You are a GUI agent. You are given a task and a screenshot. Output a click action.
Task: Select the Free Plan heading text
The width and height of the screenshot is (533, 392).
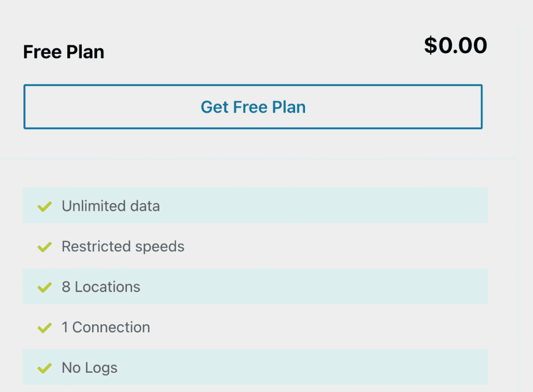click(x=64, y=52)
